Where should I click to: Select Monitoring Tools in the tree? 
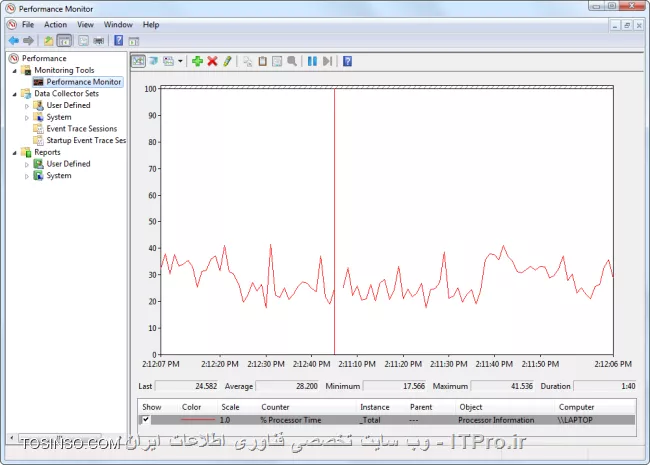coord(64,70)
